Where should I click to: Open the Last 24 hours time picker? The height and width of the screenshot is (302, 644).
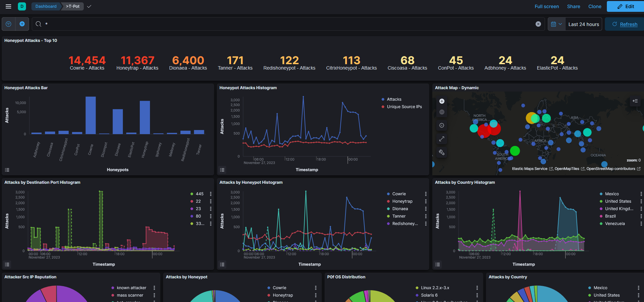click(x=584, y=24)
